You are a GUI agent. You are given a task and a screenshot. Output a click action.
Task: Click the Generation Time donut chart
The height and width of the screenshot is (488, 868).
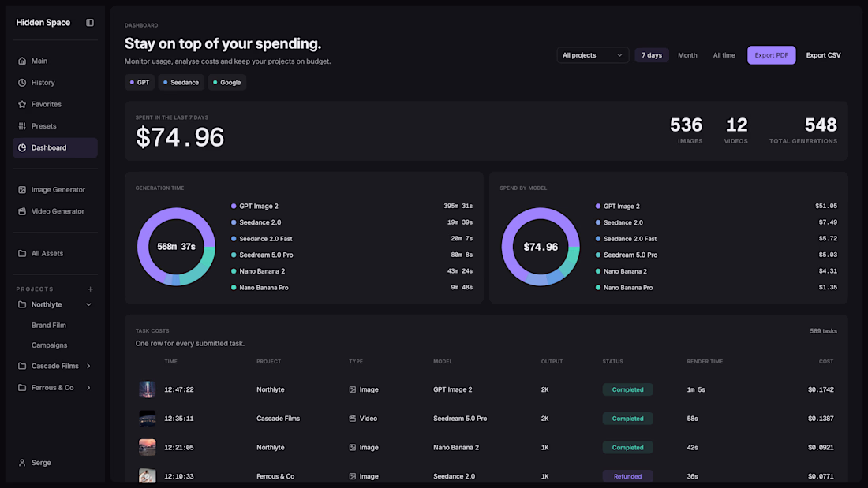click(176, 247)
